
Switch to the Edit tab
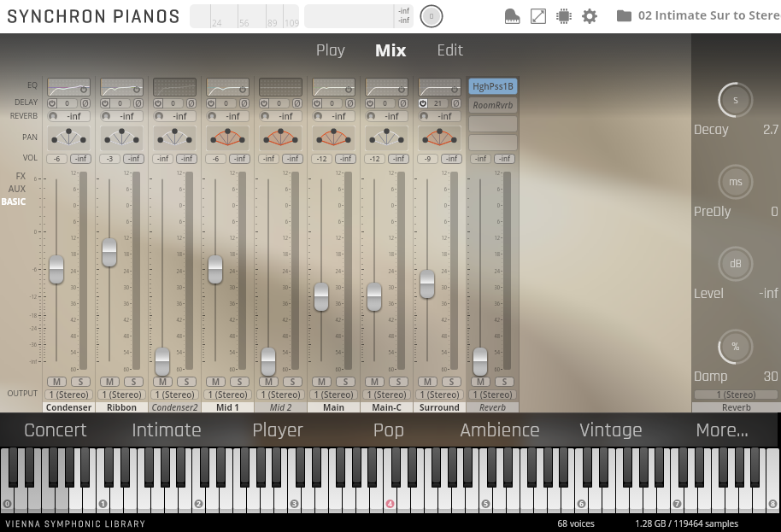pyautogui.click(x=450, y=50)
